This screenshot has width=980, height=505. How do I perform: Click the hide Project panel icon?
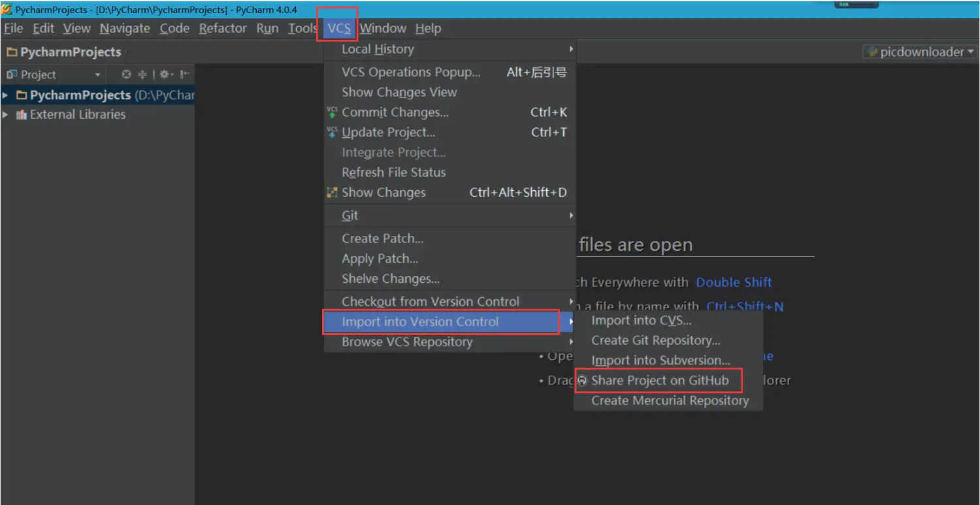[x=185, y=74]
